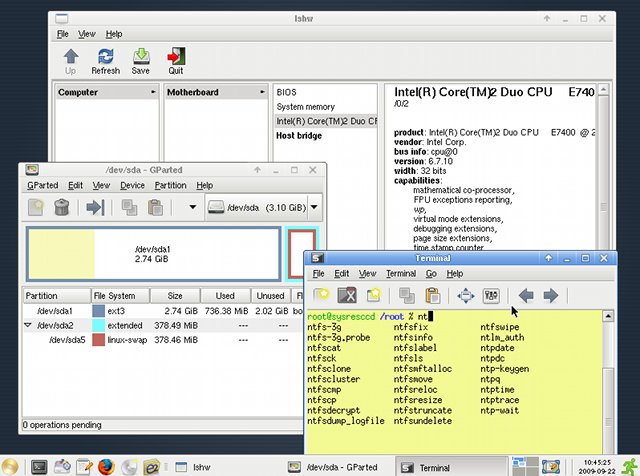Viewport: 640px width, 476px height.
Task: Open the View menu in lshw
Action: 87,34
